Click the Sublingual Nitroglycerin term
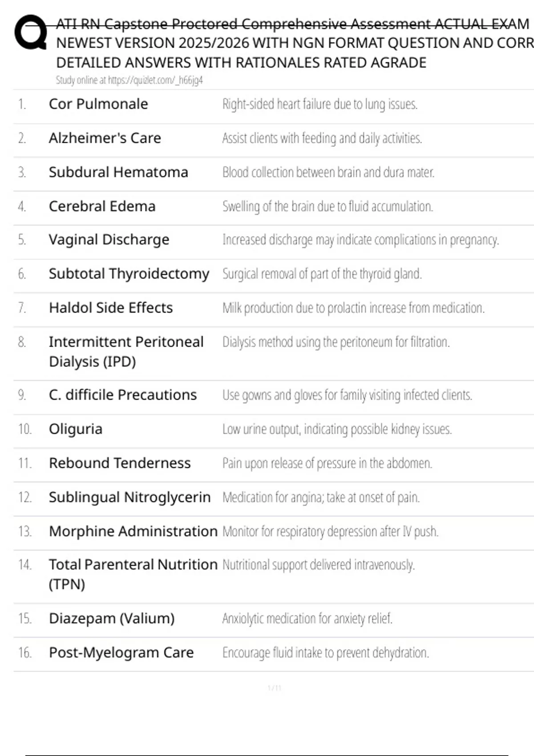This screenshot has width=534, height=756. 129,497
